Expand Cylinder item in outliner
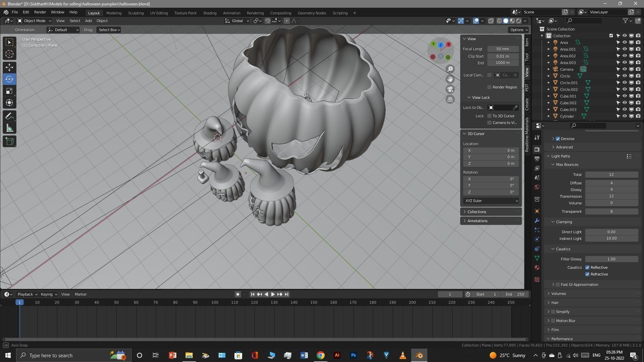644x362 pixels. pos(549,116)
